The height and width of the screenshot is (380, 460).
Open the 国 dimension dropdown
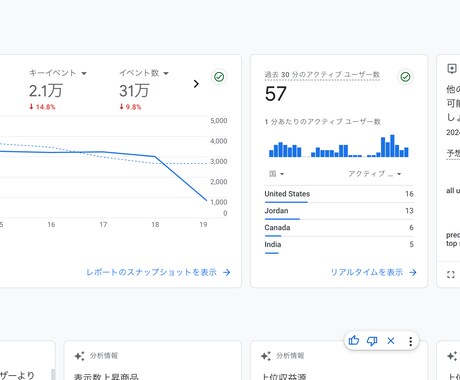(x=276, y=174)
